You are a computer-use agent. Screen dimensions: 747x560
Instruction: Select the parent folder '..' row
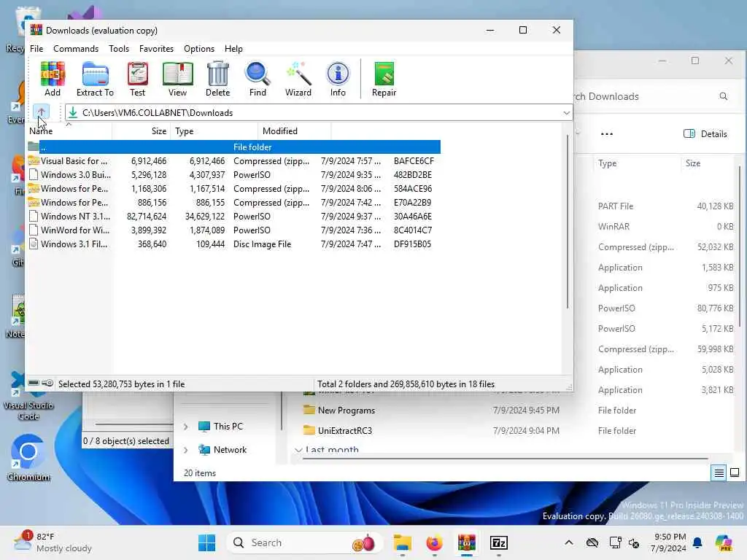234,147
